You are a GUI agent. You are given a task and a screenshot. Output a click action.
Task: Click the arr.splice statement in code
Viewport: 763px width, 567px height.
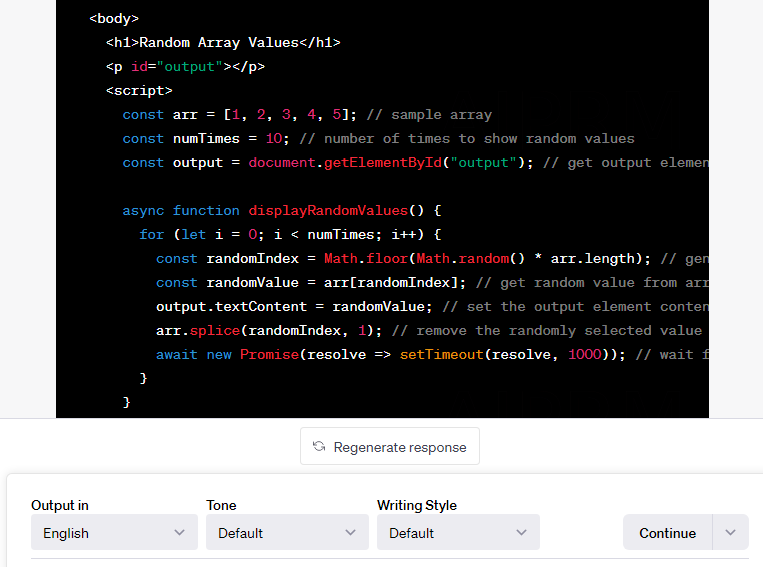click(269, 330)
